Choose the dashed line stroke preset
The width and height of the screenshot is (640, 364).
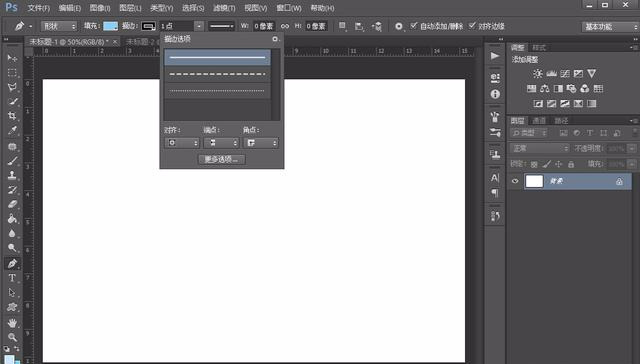(218, 74)
